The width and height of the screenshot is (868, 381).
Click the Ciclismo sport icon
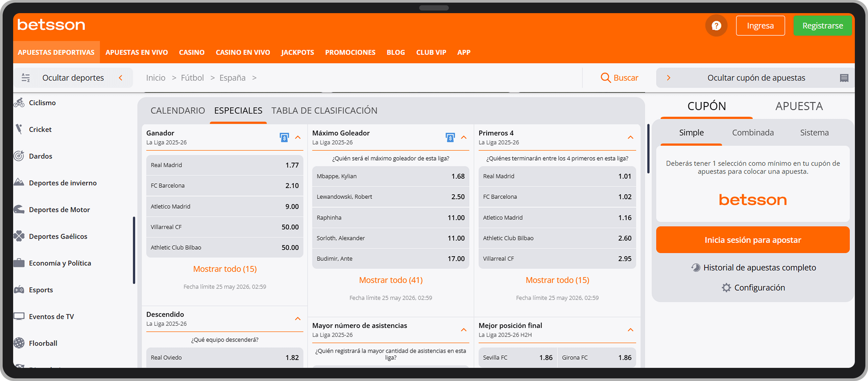click(x=19, y=103)
